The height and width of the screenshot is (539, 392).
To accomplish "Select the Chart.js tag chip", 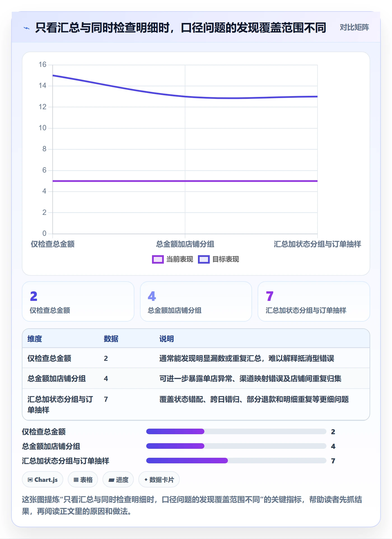I will [43, 480].
